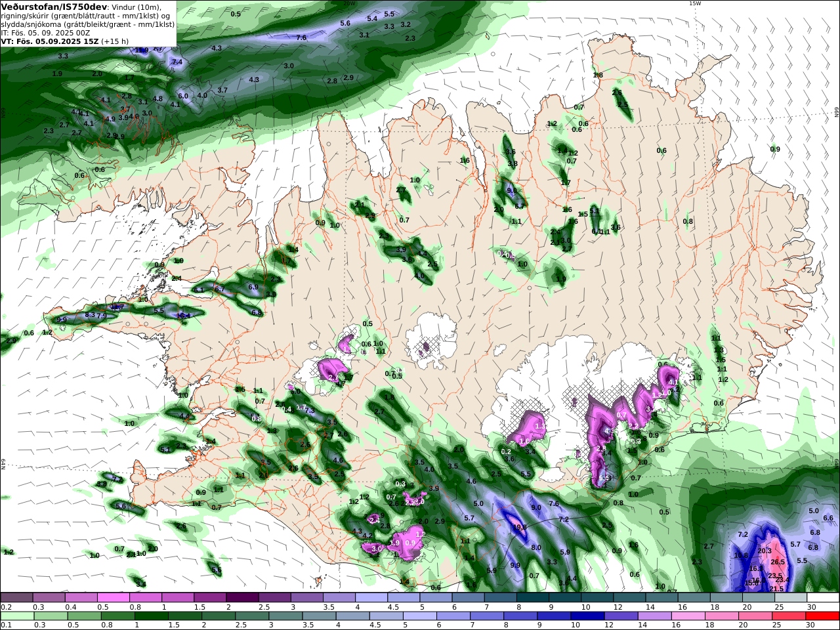Click the white 30 swatch in the upper legend row
This screenshot has height=630, width=840.
pos(823,597)
